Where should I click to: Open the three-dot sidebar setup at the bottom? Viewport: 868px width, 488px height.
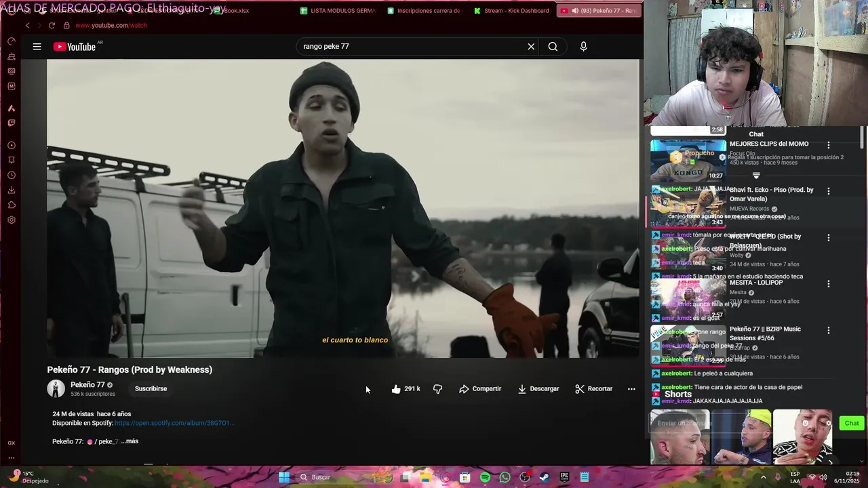(12, 457)
